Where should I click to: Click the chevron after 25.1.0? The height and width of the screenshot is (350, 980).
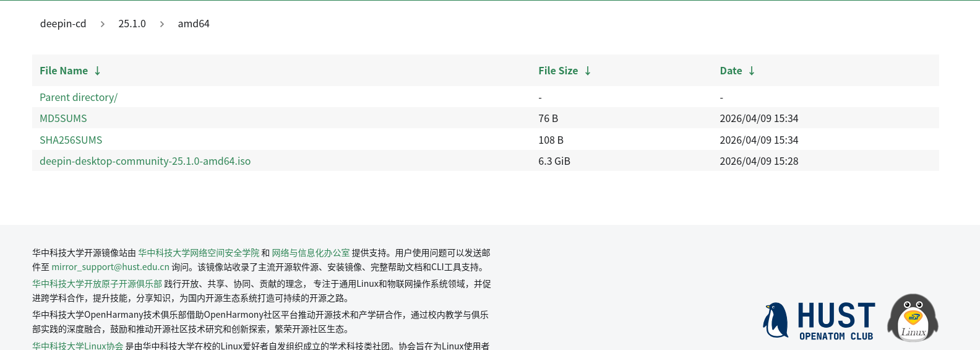tap(162, 24)
